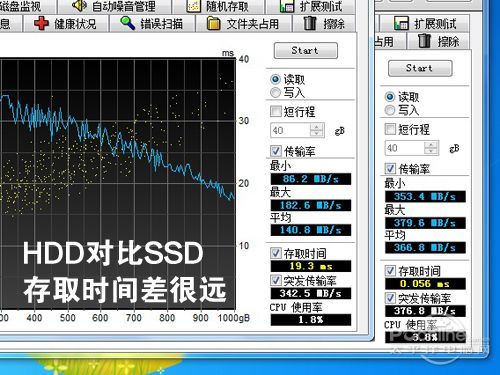Click the 40 gB input field, left window
The height and width of the screenshot is (375, 500).
click(x=290, y=130)
